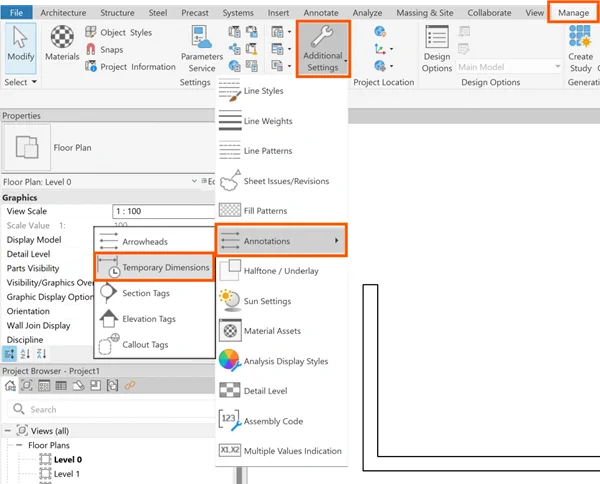Switch to the Manage ribbon tab
Image resolution: width=600 pixels, height=484 pixels.
(x=573, y=13)
